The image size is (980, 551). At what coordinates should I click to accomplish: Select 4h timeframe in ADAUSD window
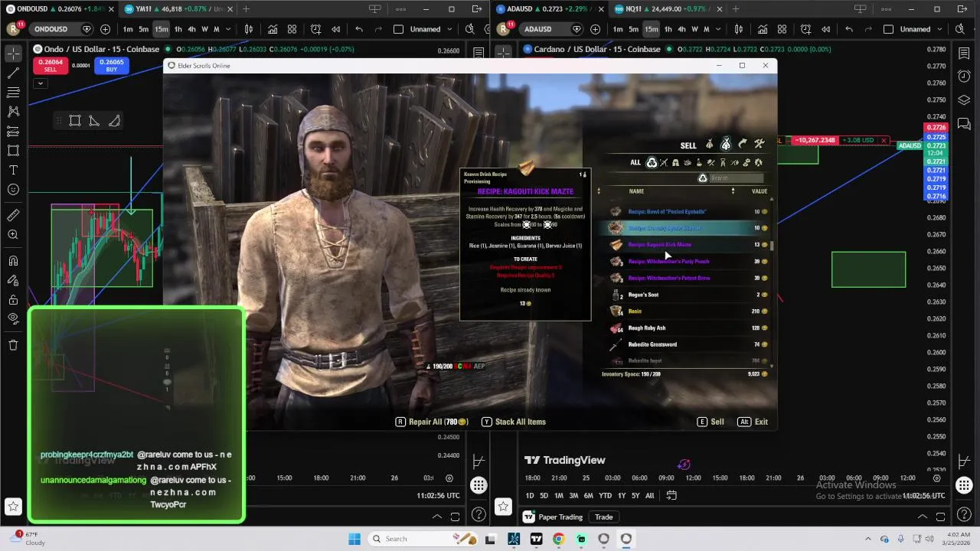click(681, 29)
